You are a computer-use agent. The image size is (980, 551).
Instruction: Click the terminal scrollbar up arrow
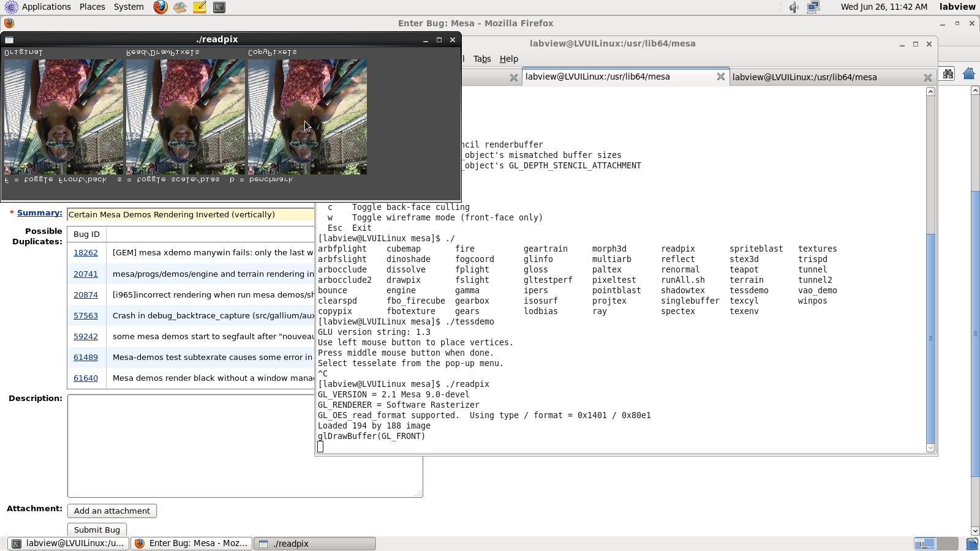point(930,92)
